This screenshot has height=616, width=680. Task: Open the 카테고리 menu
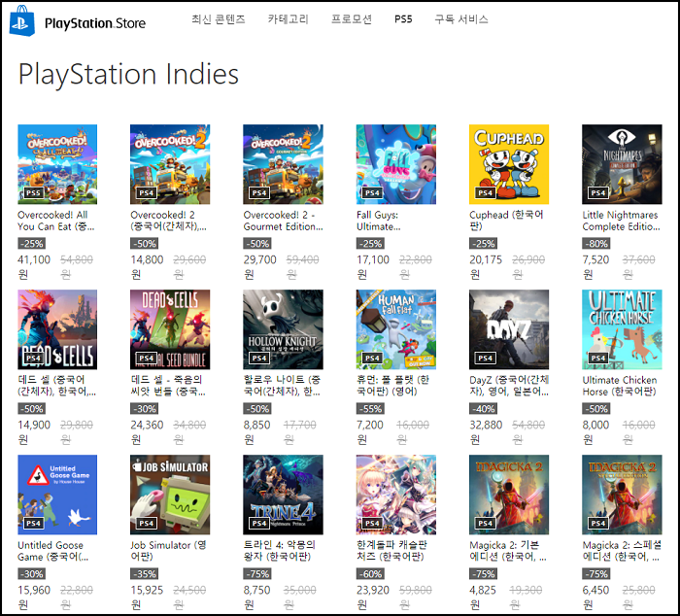pos(288,19)
